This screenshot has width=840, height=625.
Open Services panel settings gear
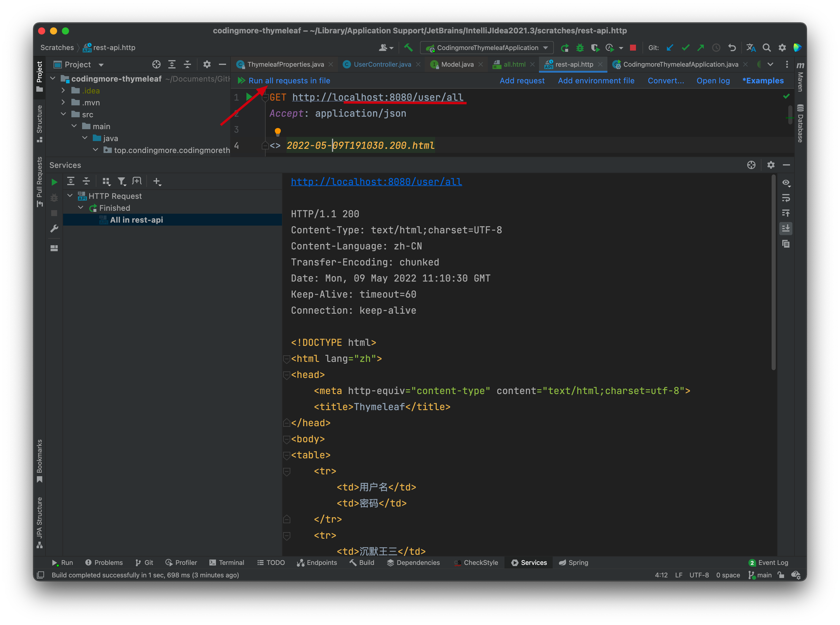coord(770,165)
